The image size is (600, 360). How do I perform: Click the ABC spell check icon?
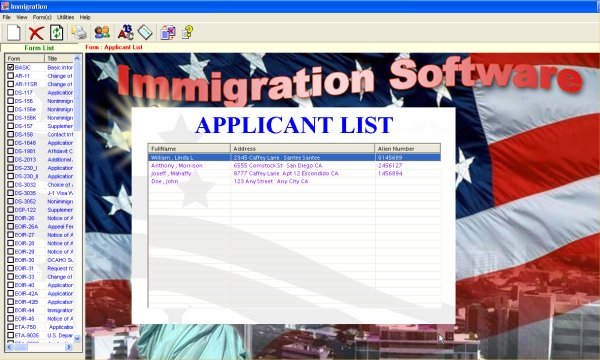coord(126,32)
